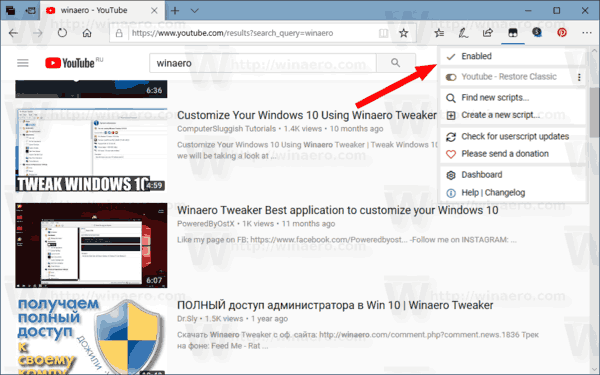Click the site lock icon in address bar
Viewport: 600px width, 375px height.
[x=119, y=33]
